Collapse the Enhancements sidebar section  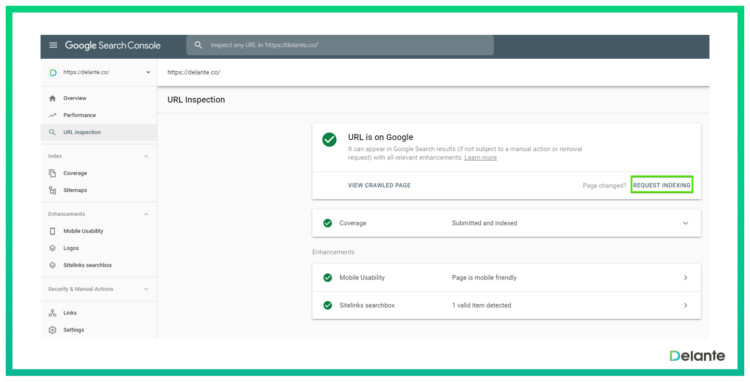pyautogui.click(x=146, y=214)
